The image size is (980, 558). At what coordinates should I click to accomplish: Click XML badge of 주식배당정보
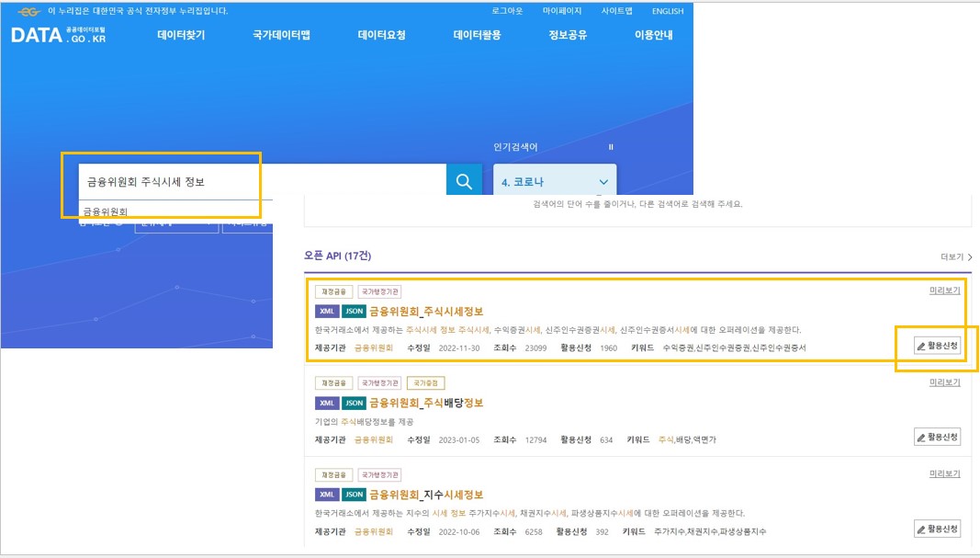point(327,403)
